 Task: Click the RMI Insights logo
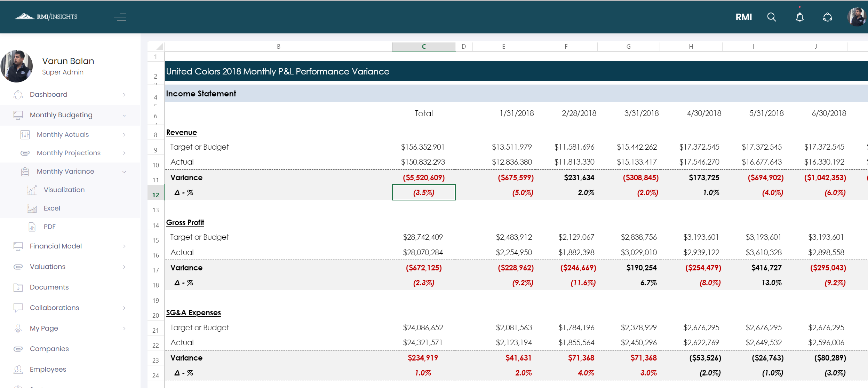point(46,16)
